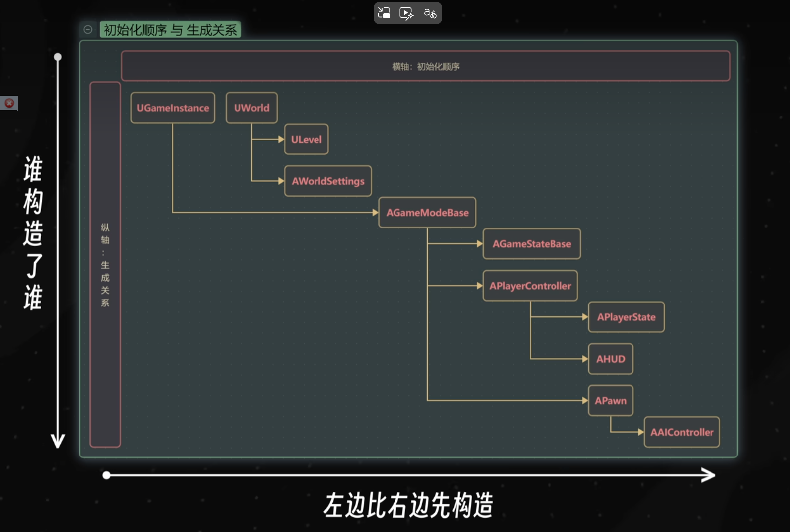790x532 pixels.
Task: Click the 横轴: 初始化顺序 header bar
Action: pyautogui.click(x=425, y=66)
